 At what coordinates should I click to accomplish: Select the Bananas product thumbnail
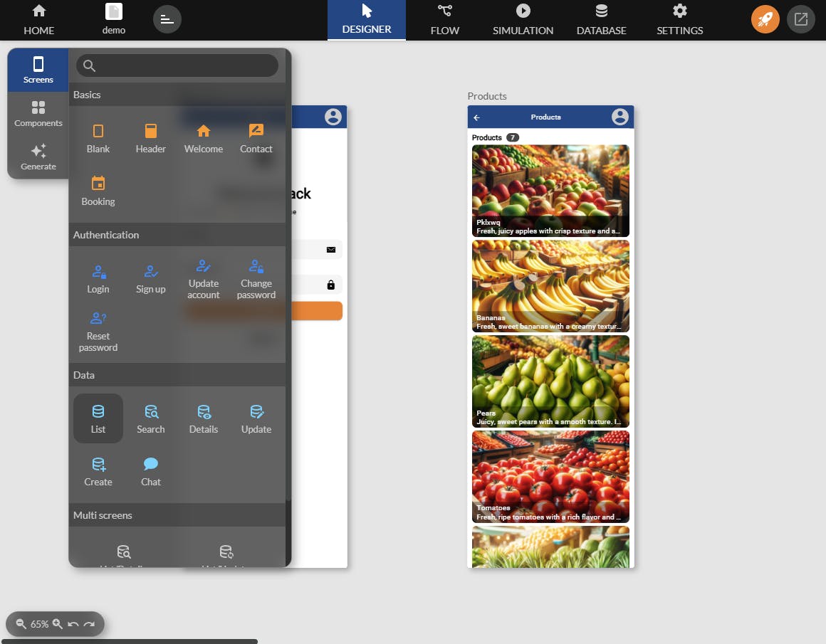[x=550, y=286]
